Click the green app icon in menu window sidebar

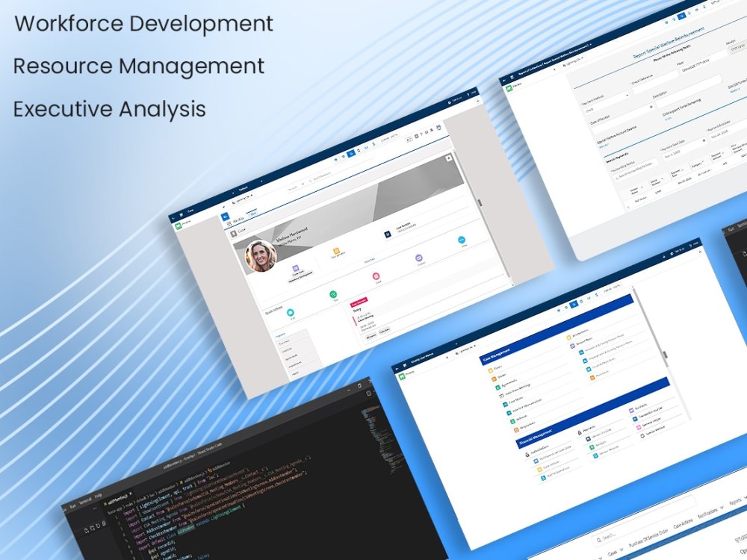[402, 376]
